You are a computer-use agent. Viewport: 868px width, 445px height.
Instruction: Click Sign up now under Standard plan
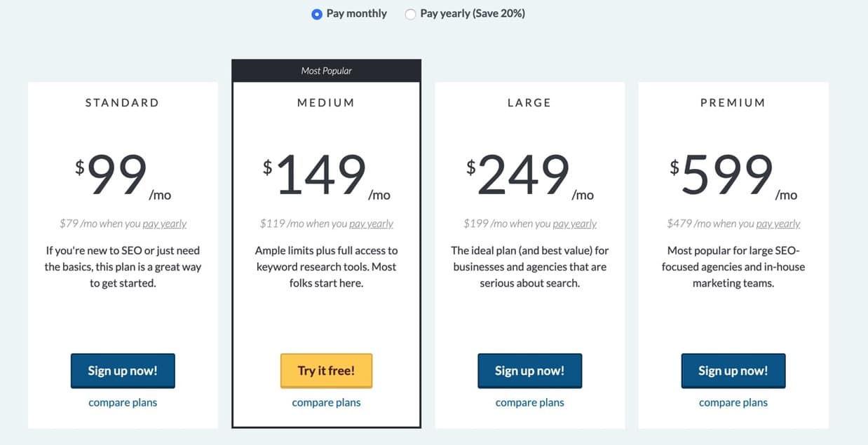point(123,371)
